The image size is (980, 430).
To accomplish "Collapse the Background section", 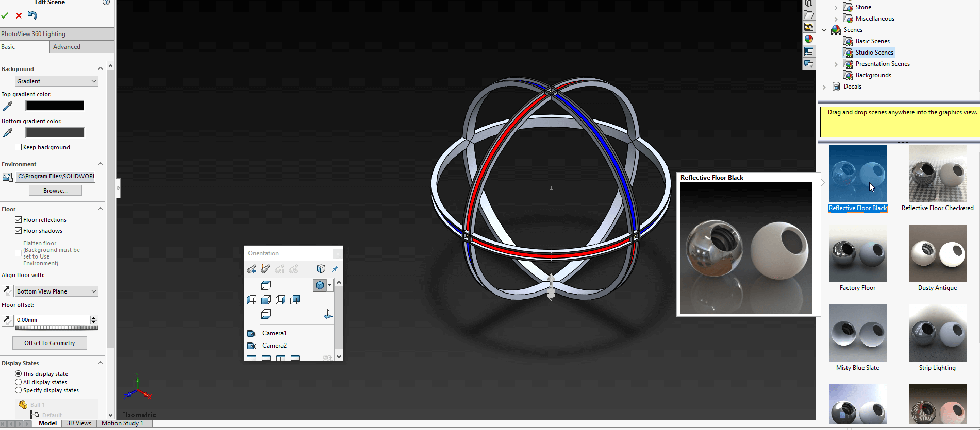I will (x=101, y=69).
